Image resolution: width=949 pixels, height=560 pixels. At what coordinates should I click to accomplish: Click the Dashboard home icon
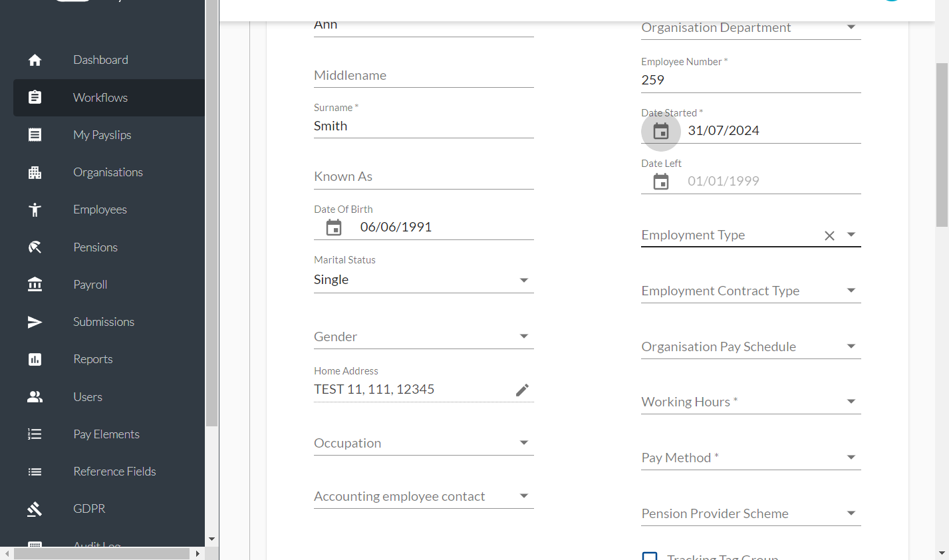(35, 60)
